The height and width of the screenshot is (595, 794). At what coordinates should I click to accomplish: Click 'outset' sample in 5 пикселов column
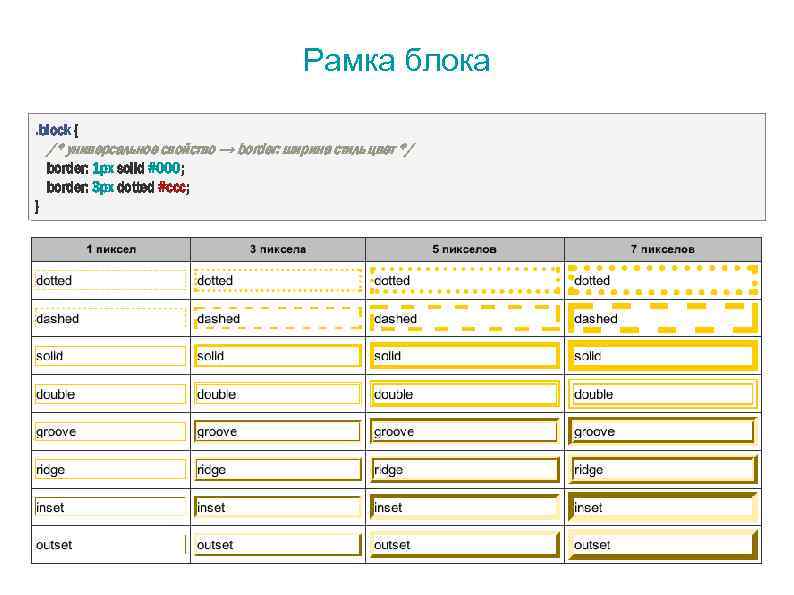465,545
